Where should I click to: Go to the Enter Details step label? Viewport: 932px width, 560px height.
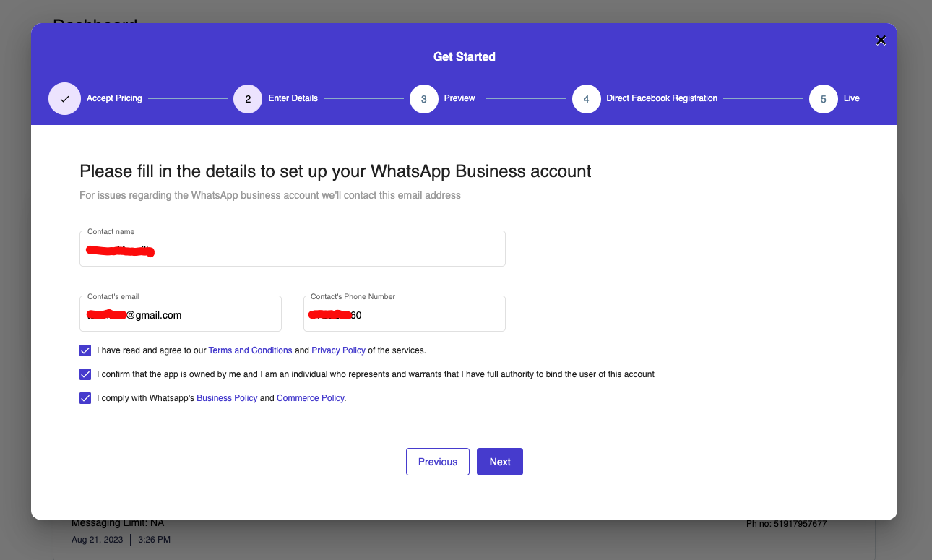(293, 98)
